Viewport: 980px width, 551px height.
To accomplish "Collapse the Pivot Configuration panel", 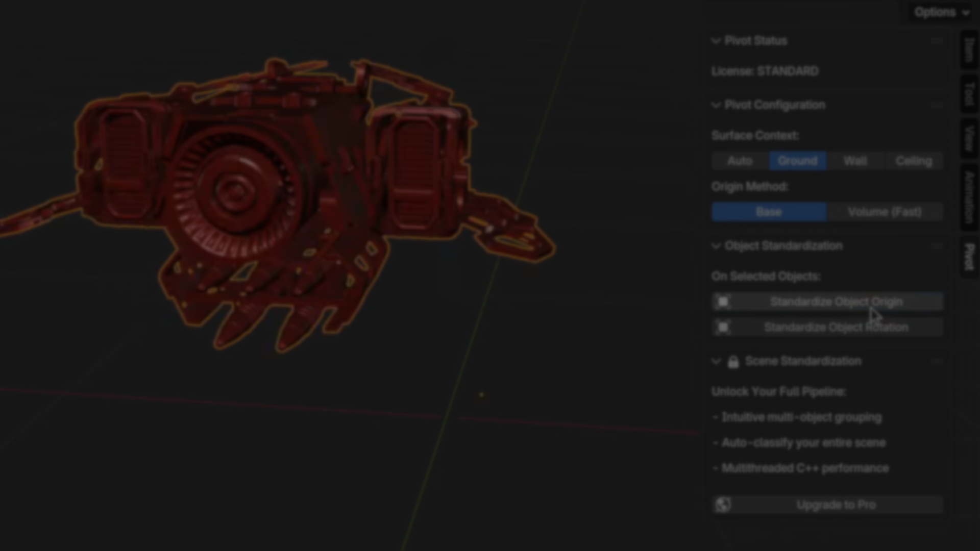I will coord(716,105).
